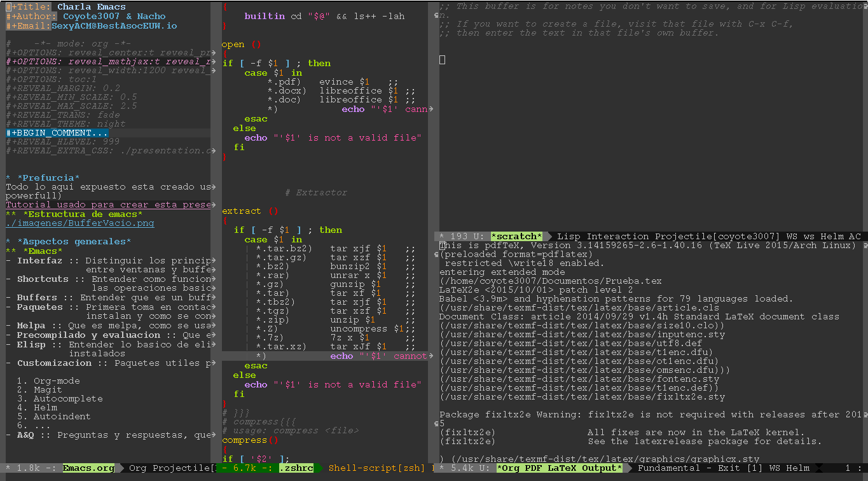The image size is (868, 481).
Task: Click the '*.docx) libreoffice' case line
Action: 342,91
